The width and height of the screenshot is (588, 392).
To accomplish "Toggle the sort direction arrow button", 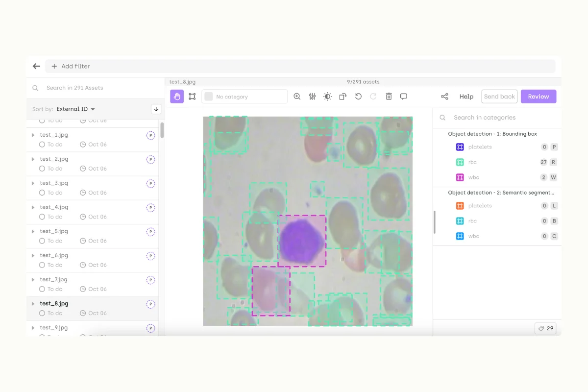I will coord(156,109).
